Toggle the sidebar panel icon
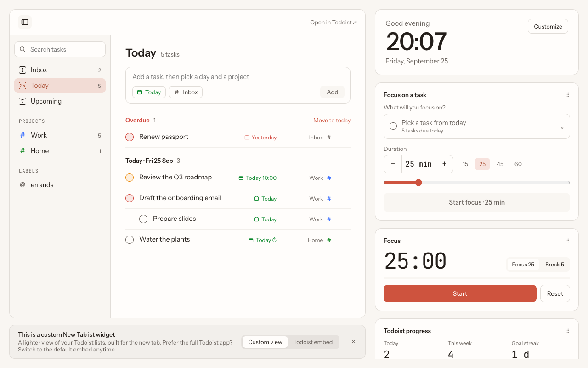This screenshot has height=368, width=588. [x=25, y=22]
